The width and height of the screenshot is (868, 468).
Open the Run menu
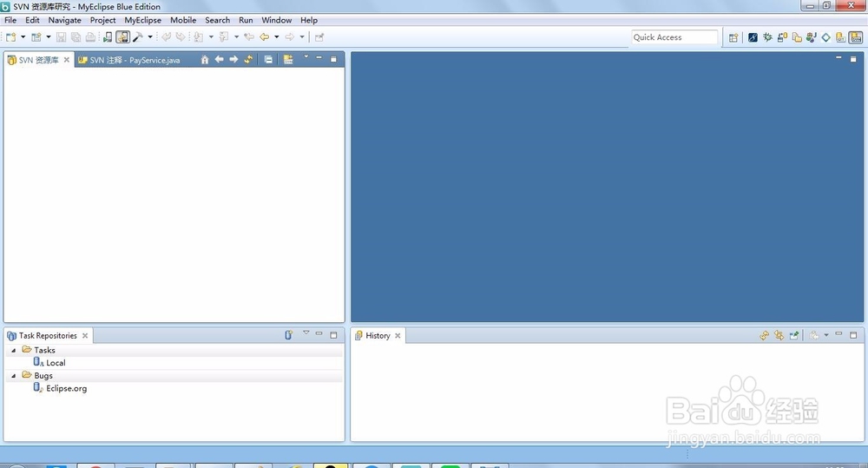(x=246, y=20)
